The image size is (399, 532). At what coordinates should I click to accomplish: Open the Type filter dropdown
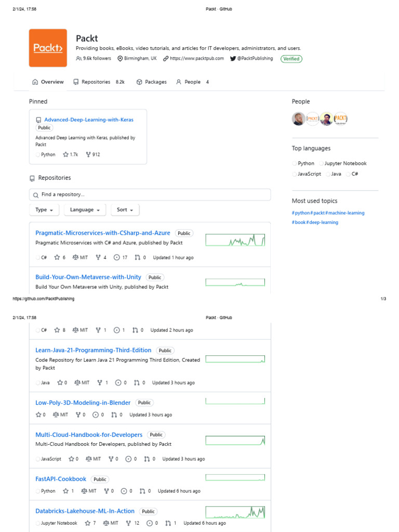(x=44, y=210)
